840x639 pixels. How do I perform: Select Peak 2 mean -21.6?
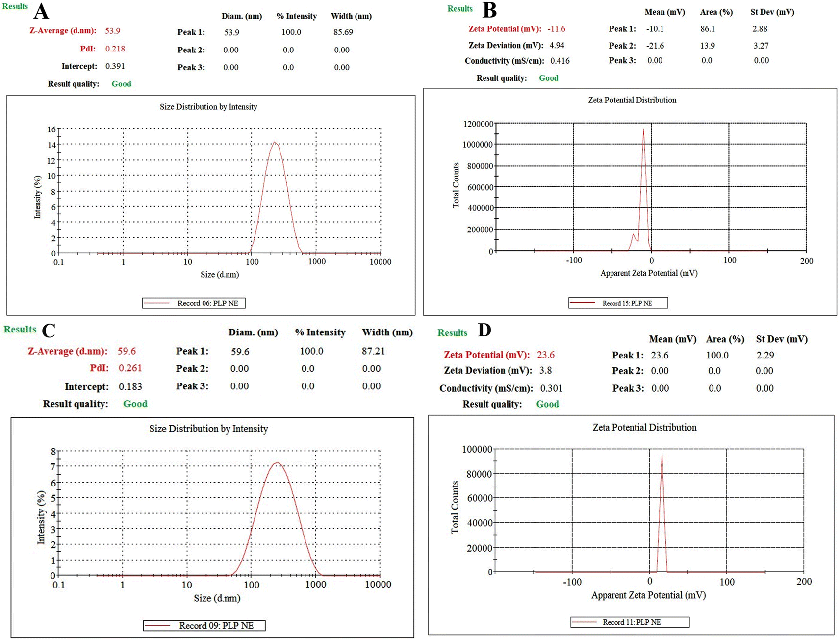(655, 46)
